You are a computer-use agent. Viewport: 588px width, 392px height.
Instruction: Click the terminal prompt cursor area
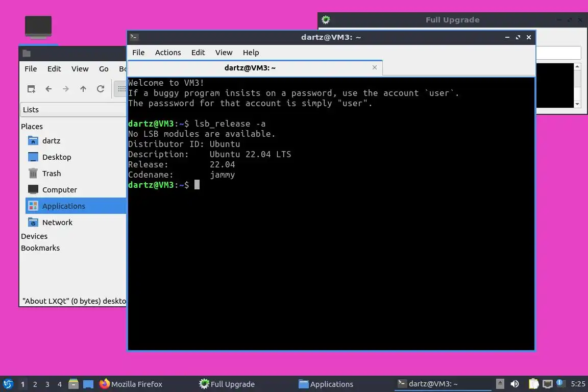[197, 185]
